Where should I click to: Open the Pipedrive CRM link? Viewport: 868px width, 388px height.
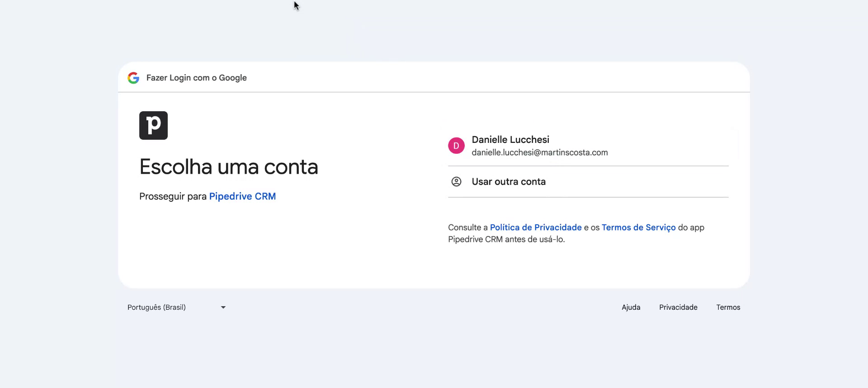(242, 196)
